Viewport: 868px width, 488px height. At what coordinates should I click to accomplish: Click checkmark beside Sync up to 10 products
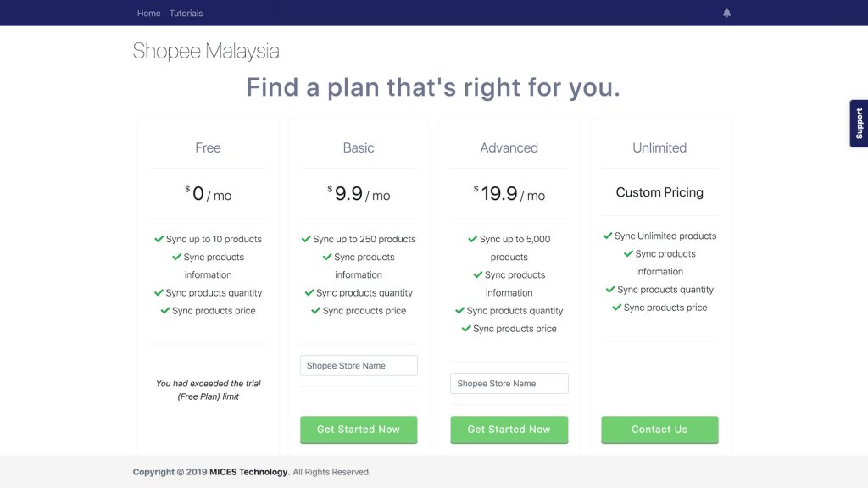coord(159,239)
